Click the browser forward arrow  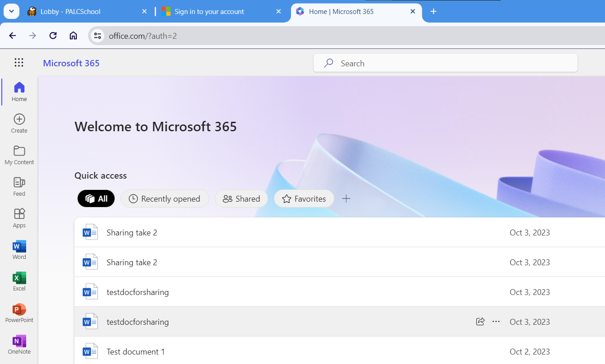(x=32, y=36)
